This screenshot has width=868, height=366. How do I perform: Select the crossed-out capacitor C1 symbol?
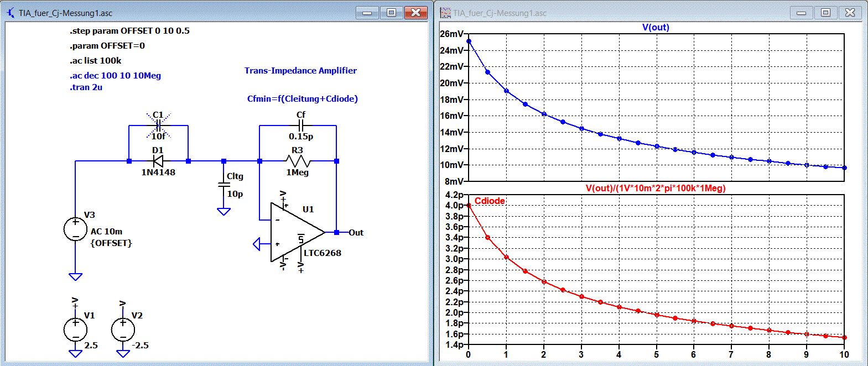click(158, 126)
